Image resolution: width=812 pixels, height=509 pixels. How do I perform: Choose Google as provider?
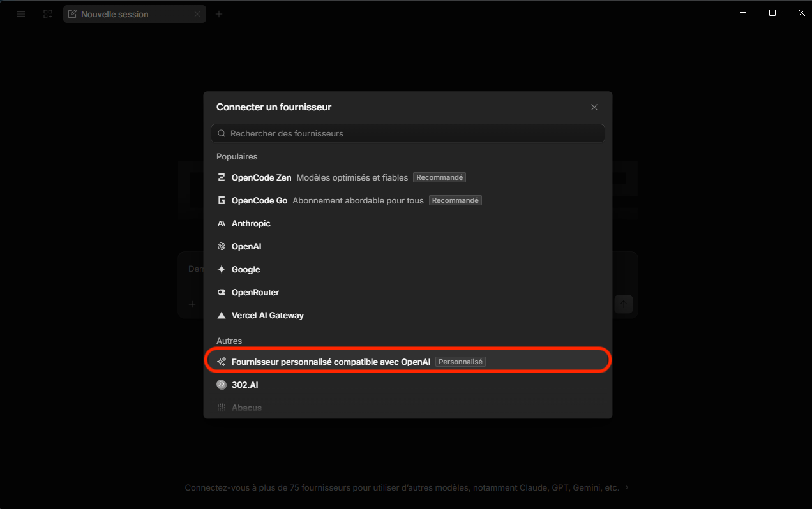407,269
